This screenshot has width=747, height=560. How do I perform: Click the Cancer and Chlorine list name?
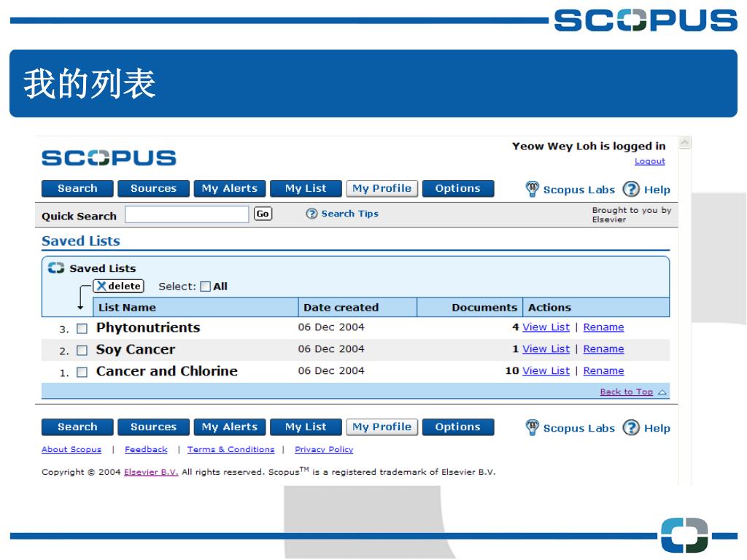click(167, 371)
